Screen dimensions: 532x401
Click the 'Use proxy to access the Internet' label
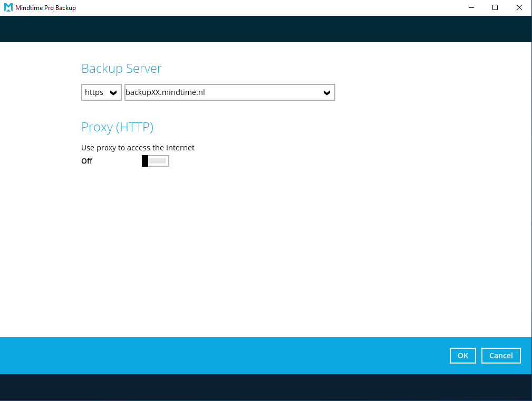coord(138,148)
